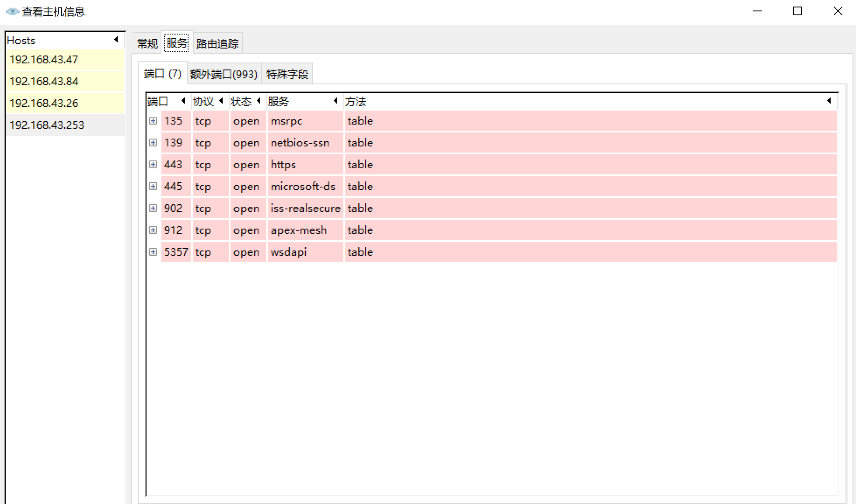Click sort arrow on 端口 column header

(183, 101)
